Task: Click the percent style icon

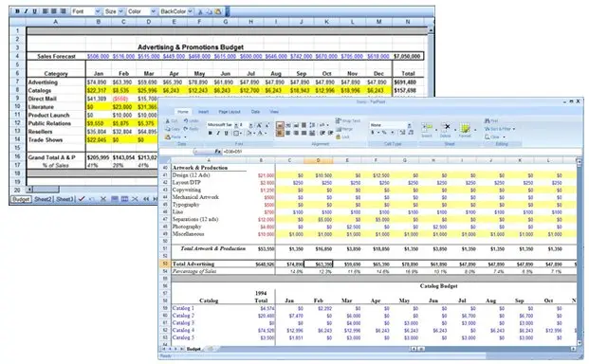Action: click(x=384, y=133)
